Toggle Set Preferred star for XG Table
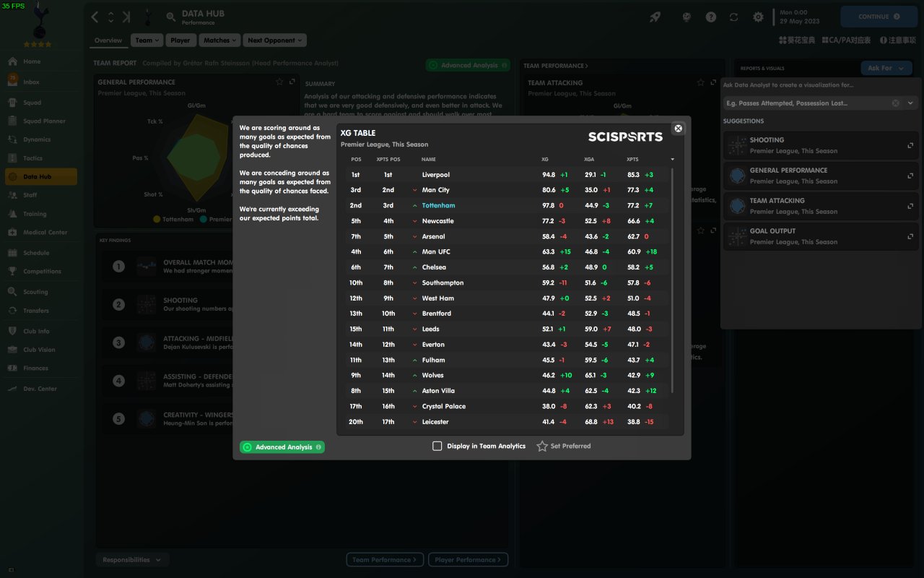The image size is (924, 578). (542, 446)
